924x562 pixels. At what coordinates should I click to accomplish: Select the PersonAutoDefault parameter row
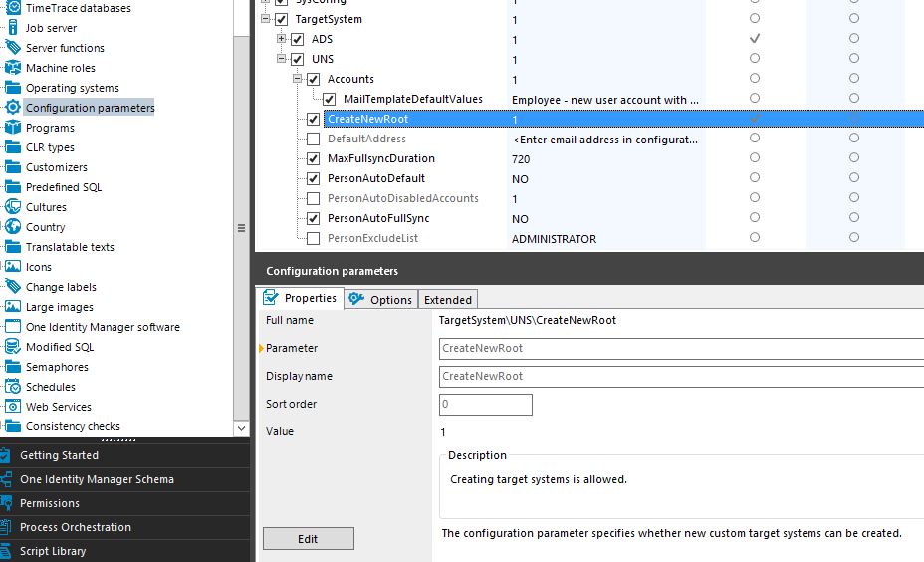pos(376,178)
